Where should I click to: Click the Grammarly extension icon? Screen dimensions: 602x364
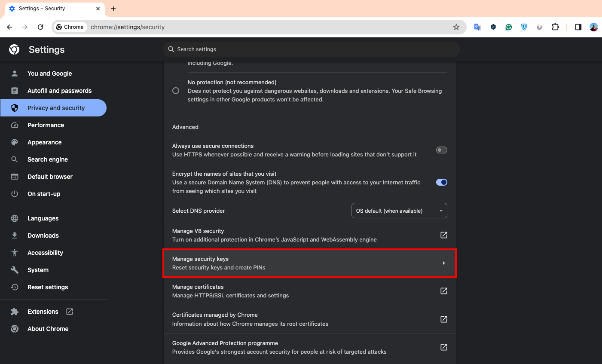coord(509,27)
